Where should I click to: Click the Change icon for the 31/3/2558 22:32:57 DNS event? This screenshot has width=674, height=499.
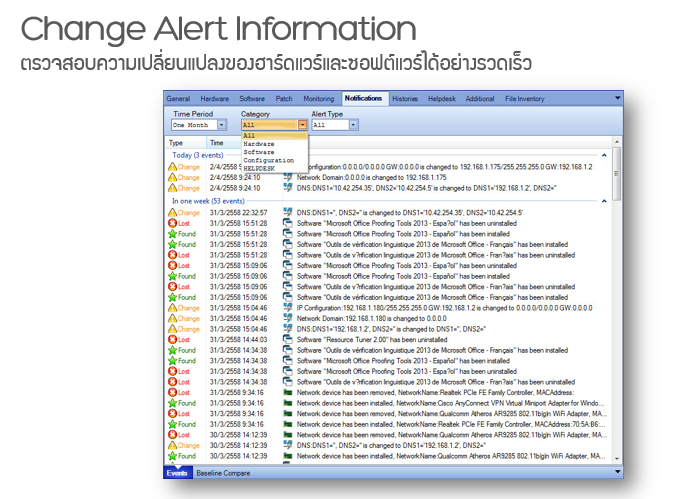point(172,213)
